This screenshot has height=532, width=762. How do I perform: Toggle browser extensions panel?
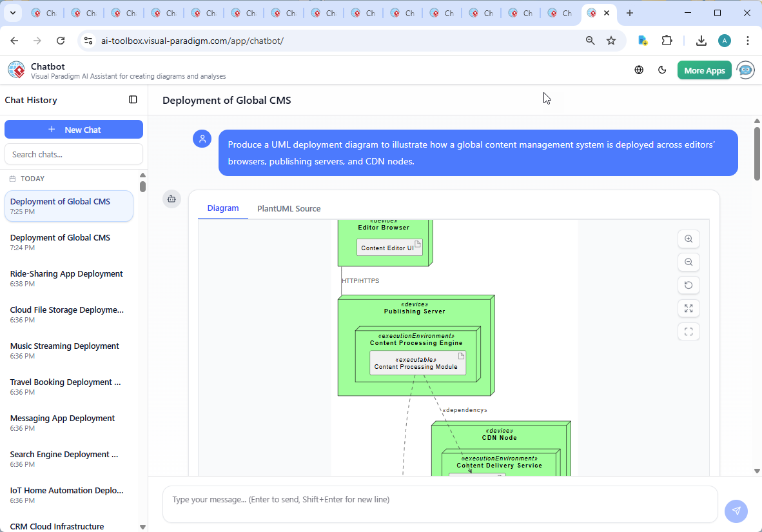(x=667, y=40)
